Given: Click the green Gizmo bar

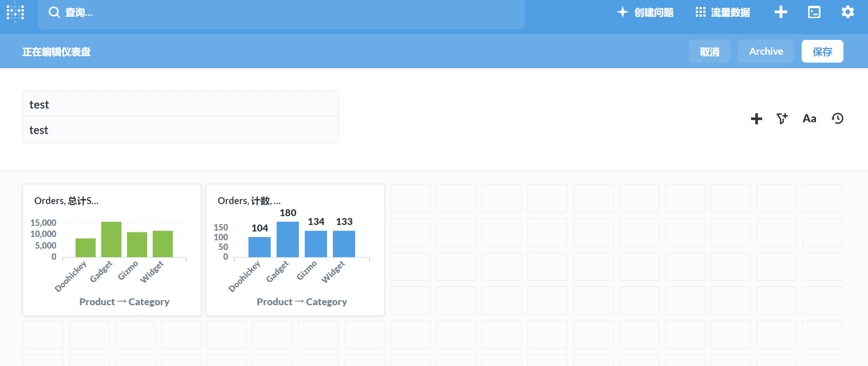Looking at the screenshot, I should tap(137, 244).
